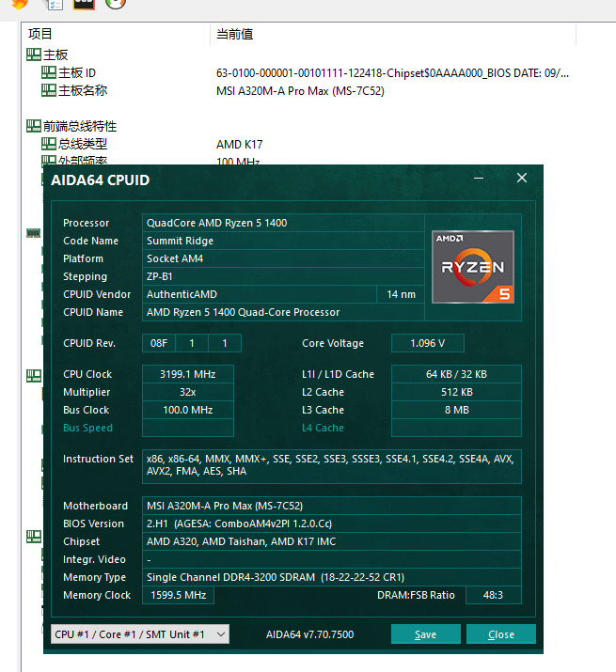Click the flame icon in the top toolbar

coord(19,3)
